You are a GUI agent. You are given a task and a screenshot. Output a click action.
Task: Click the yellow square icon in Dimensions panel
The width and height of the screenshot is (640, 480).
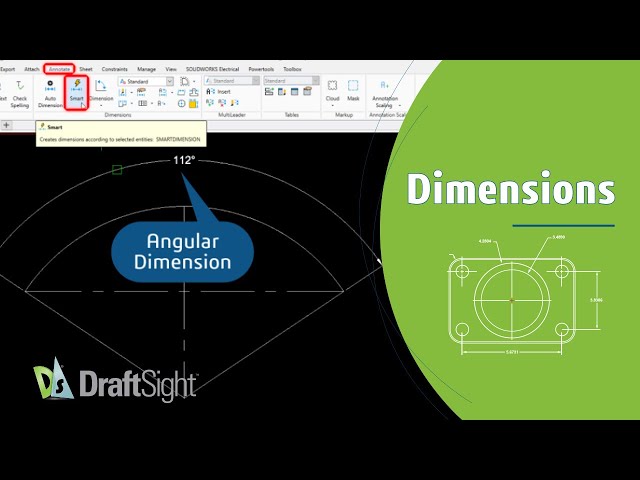(193, 103)
